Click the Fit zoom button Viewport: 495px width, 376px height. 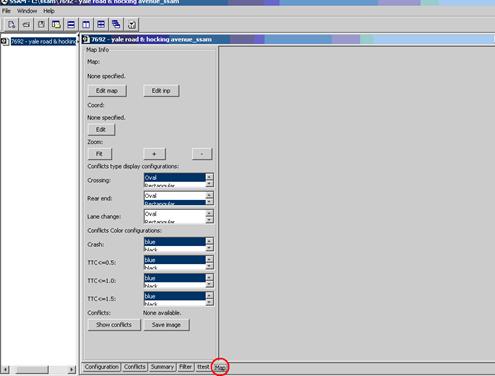coord(99,154)
